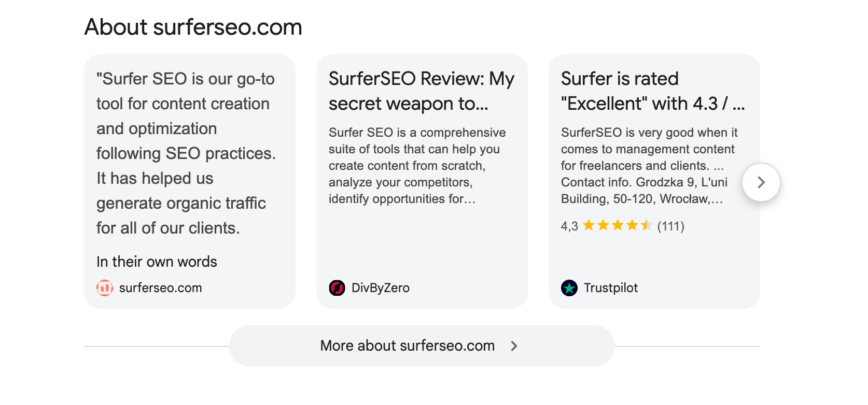Screen dimensions: 868x405
Task: Click the first gold rating star
Action: 589,225
